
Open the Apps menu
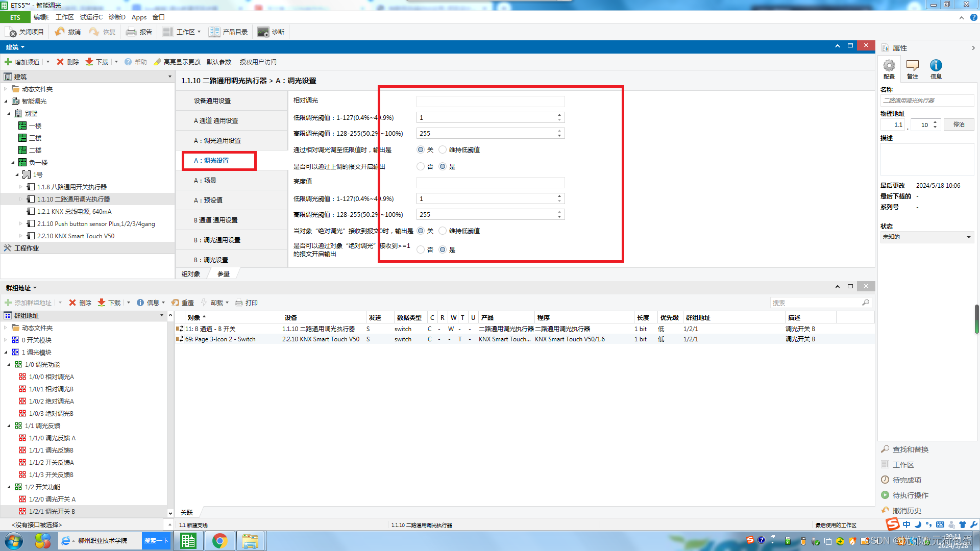pos(139,17)
